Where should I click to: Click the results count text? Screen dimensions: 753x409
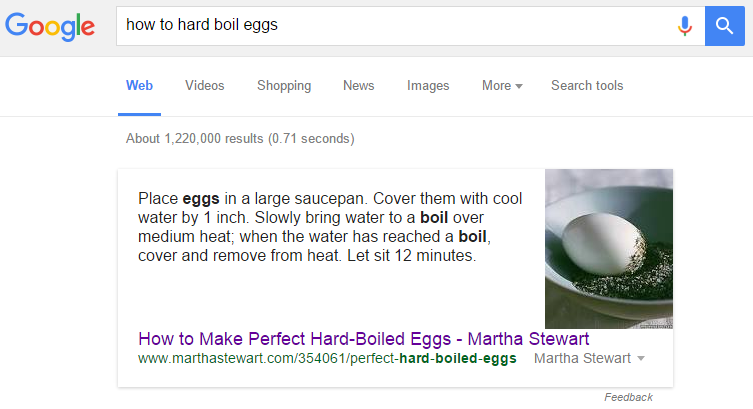coord(240,139)
